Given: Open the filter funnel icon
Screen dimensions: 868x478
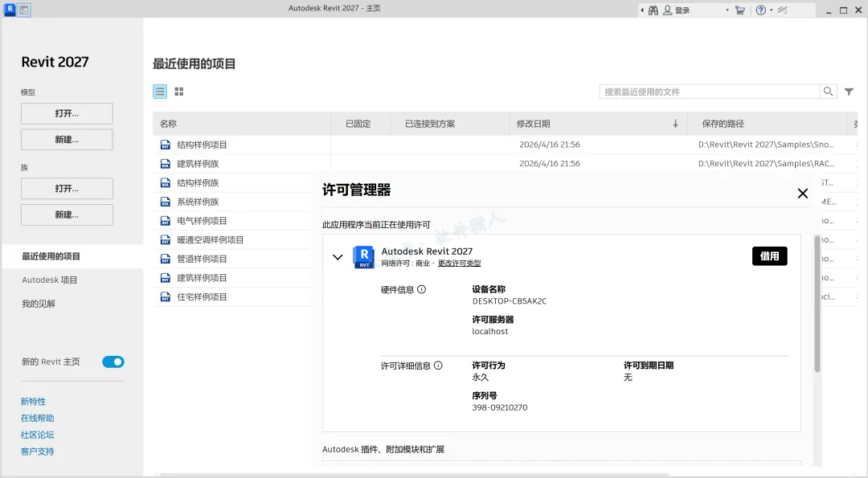Looking at the screenshot, I should click(x=849, y=92).
